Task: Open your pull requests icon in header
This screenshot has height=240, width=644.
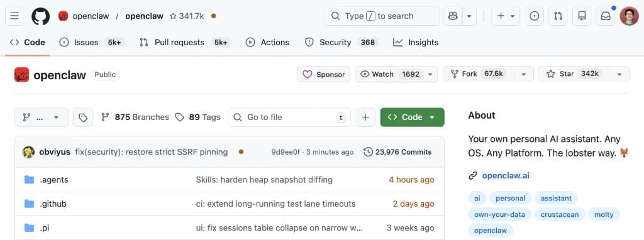Action: click(x=558, y=16)
